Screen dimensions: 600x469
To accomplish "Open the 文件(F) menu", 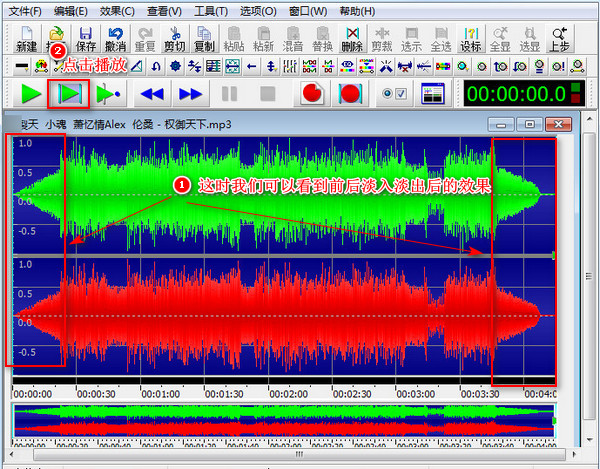I will tap(25, 11).
